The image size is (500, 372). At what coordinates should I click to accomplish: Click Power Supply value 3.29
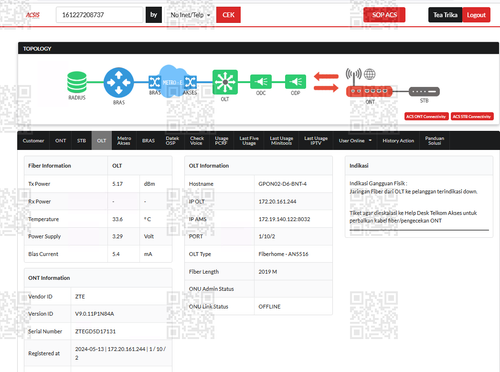click(118, 236)
